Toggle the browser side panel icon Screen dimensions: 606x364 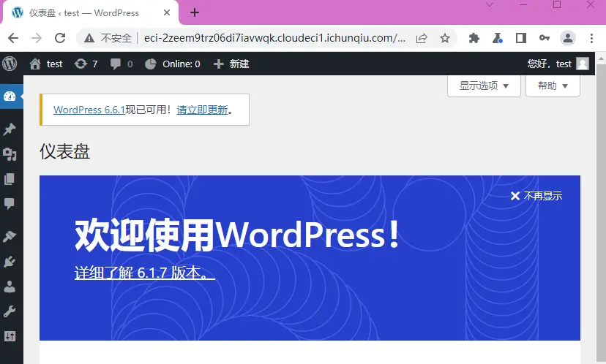[x=521, y=38]
